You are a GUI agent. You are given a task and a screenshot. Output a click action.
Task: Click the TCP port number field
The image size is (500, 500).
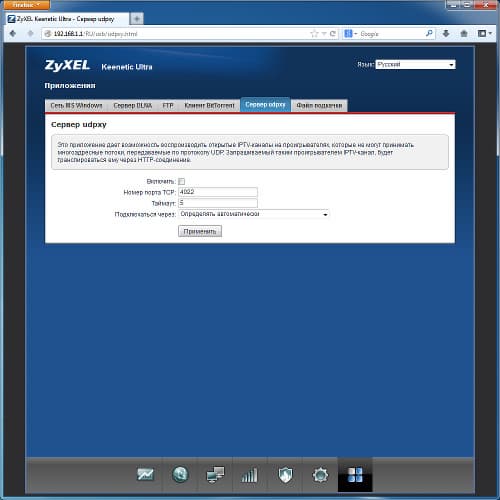218,192
